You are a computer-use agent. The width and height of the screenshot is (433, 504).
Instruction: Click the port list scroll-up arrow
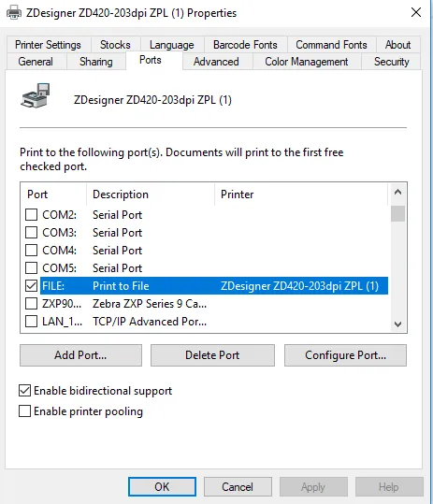coord(397,193)
